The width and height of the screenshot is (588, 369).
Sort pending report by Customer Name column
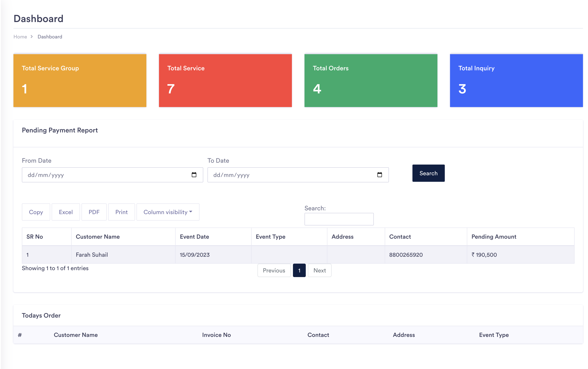[x=123, y=237]
